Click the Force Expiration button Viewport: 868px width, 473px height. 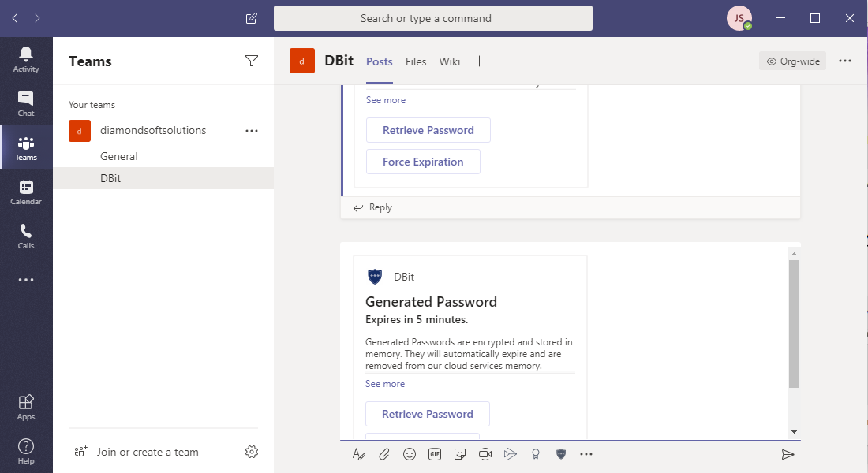point(423,162)
